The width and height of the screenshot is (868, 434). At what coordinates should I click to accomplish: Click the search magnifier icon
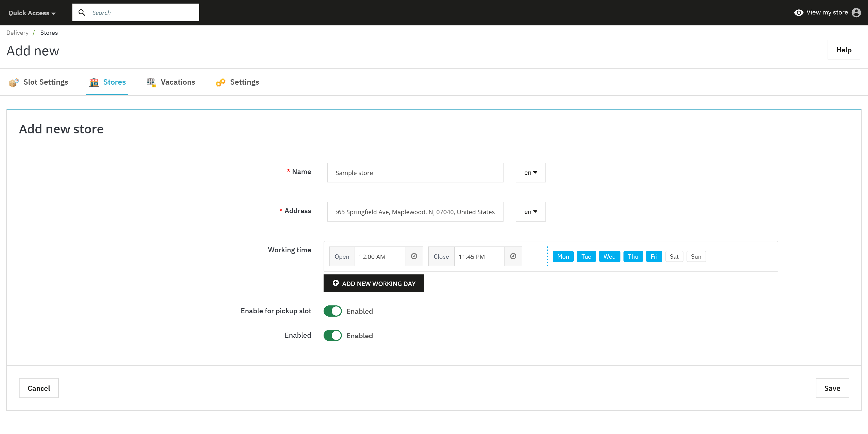82,12
